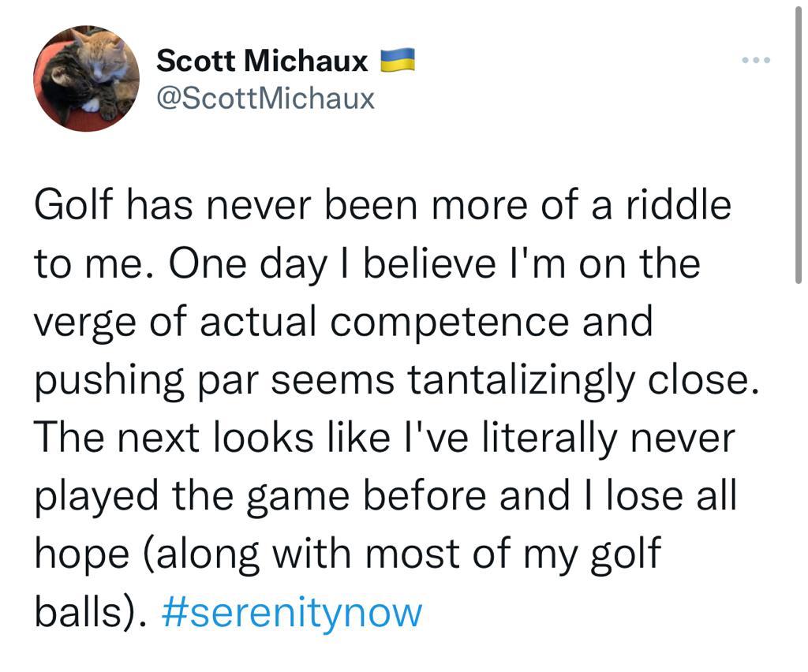Click the word "balls" before the hashtag
The height and width of the screenshot is (672, 808).
tap(81, 612)
